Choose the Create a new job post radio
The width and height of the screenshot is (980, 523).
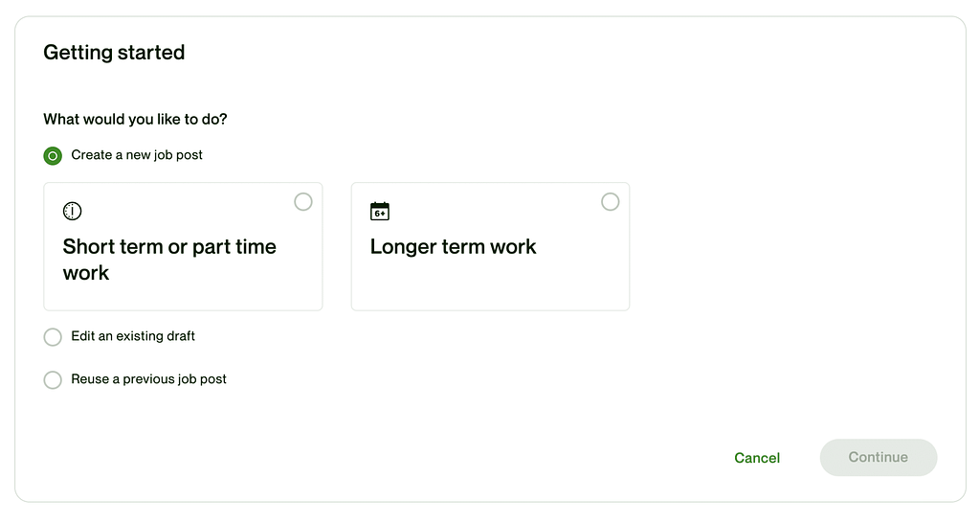coord(53,155)
